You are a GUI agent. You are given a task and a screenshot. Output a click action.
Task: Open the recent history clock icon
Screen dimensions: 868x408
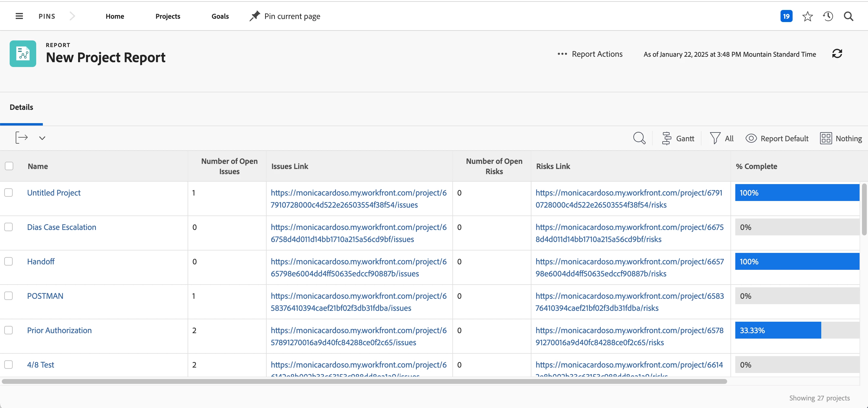click(828, 16)
